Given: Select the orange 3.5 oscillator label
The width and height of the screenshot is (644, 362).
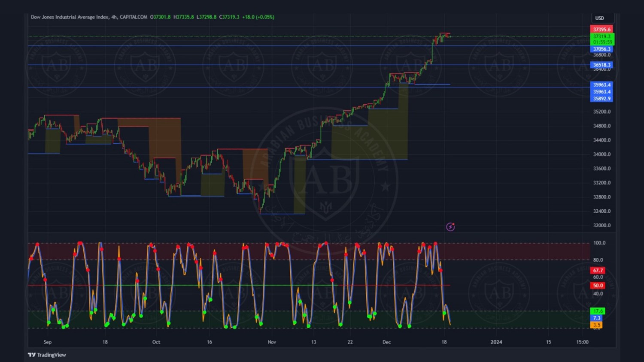Looking at the screenshot, I should [596, 325].
